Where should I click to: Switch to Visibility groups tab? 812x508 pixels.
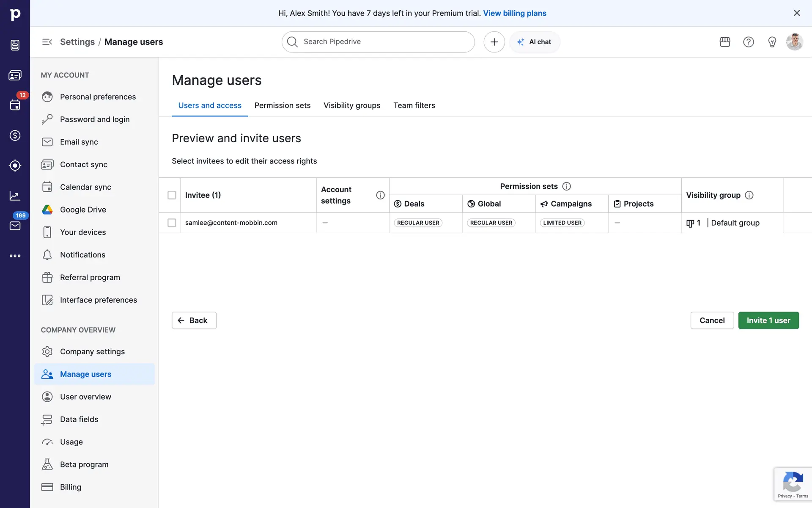[x=352, y=105]
